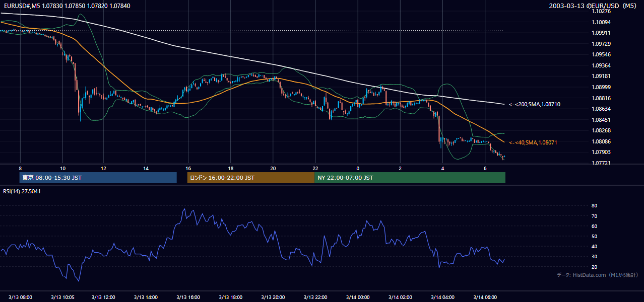
Task: Click the HistData.com data source credit
Action: pos(598,275)
